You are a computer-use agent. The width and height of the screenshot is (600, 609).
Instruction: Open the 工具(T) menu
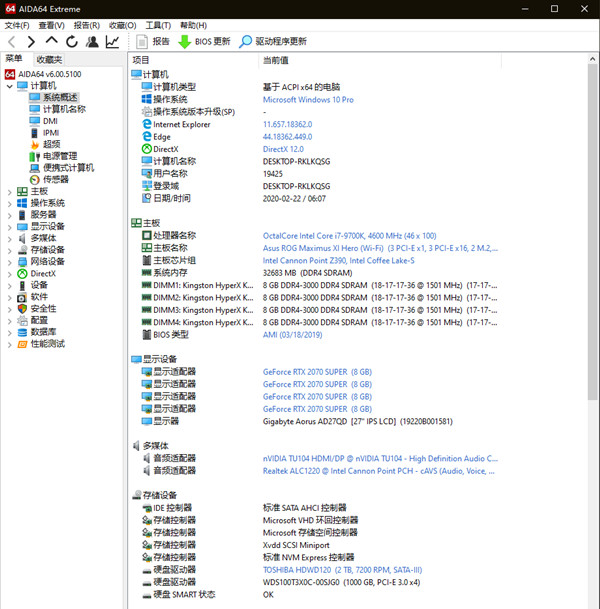coord(158,26)
